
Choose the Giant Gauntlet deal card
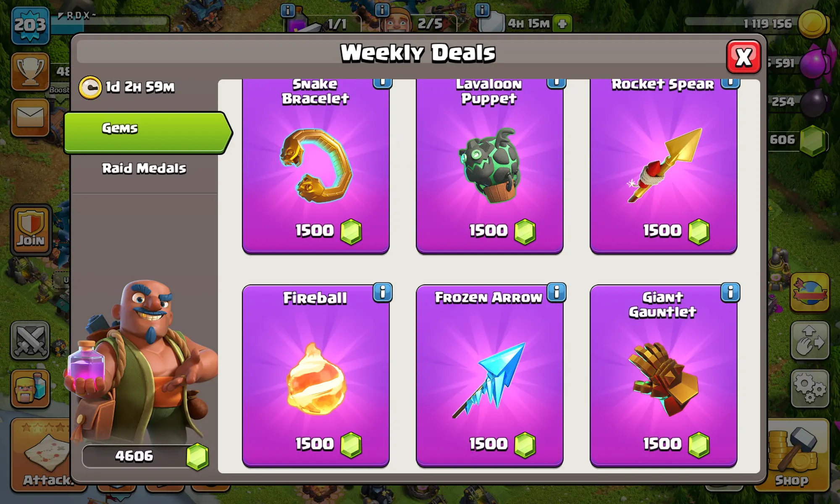click(x=664, y=376)
